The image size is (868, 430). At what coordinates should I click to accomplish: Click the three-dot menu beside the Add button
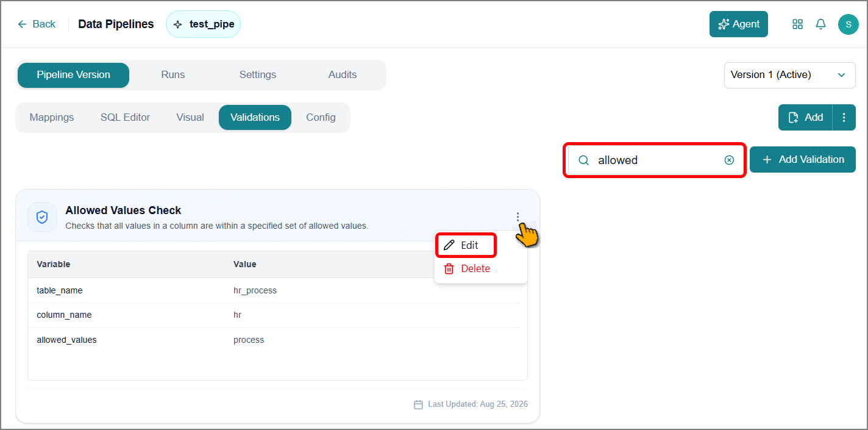[844, 118]
